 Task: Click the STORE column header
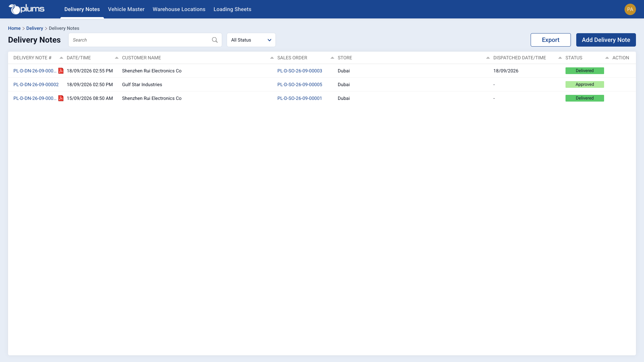pyautogui.click(x=345, y=58)
